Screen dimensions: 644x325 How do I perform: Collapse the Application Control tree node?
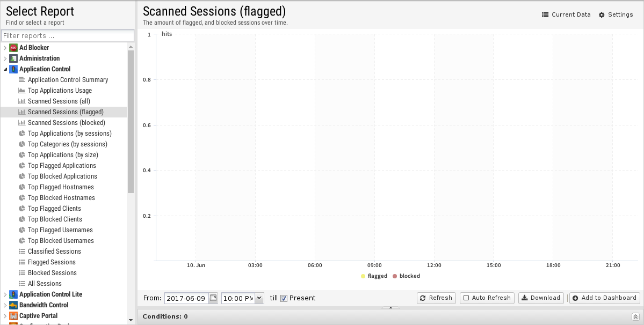(x=5, y=69)
